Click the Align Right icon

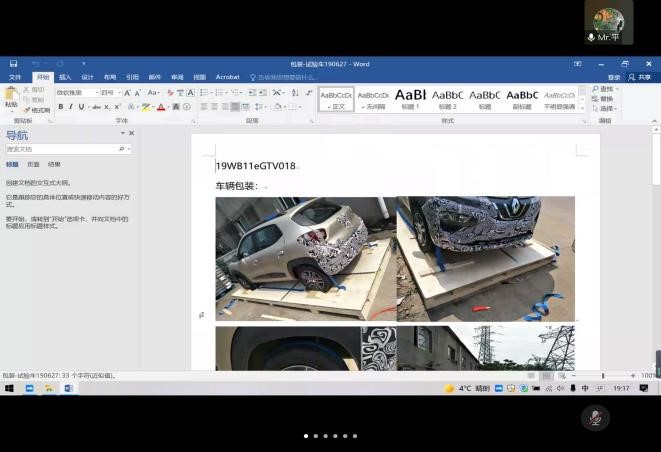coord(225,107)
